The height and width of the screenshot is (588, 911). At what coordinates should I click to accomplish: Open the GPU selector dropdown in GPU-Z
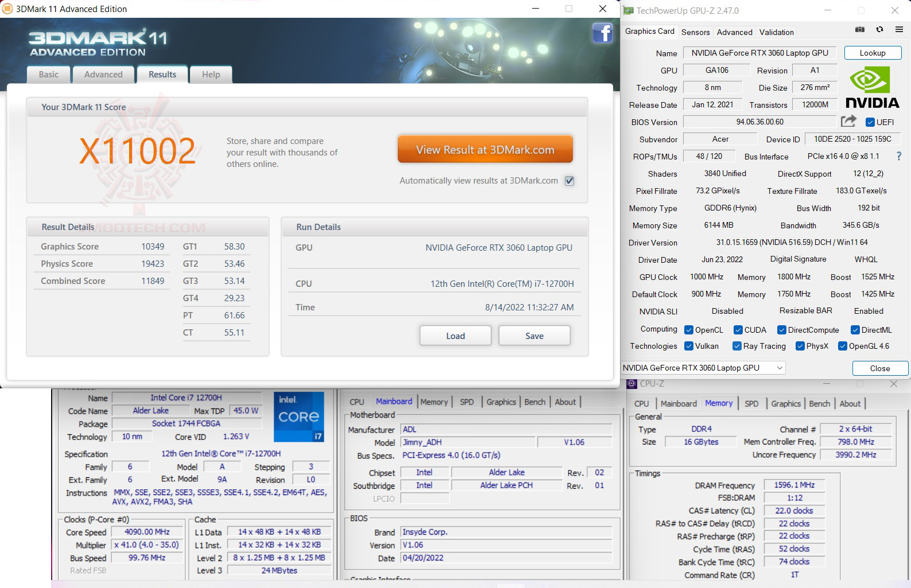(703, 368)
